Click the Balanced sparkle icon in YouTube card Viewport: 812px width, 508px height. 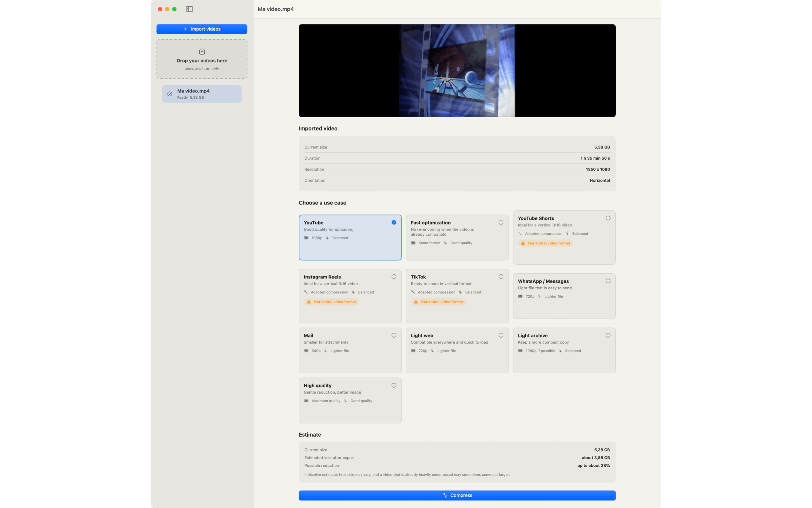327,238
